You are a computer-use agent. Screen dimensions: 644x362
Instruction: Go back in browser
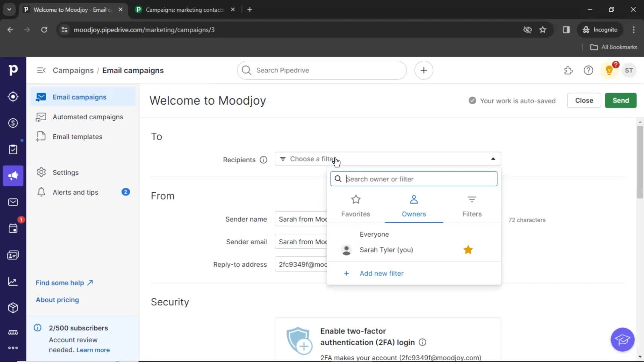pyautogui.click(x=10, y=30)
